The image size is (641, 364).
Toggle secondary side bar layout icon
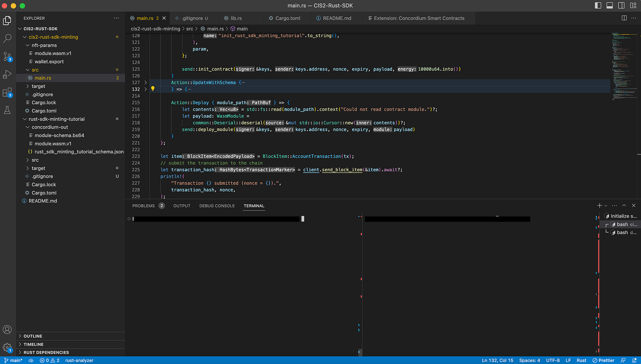coord(621,5)
